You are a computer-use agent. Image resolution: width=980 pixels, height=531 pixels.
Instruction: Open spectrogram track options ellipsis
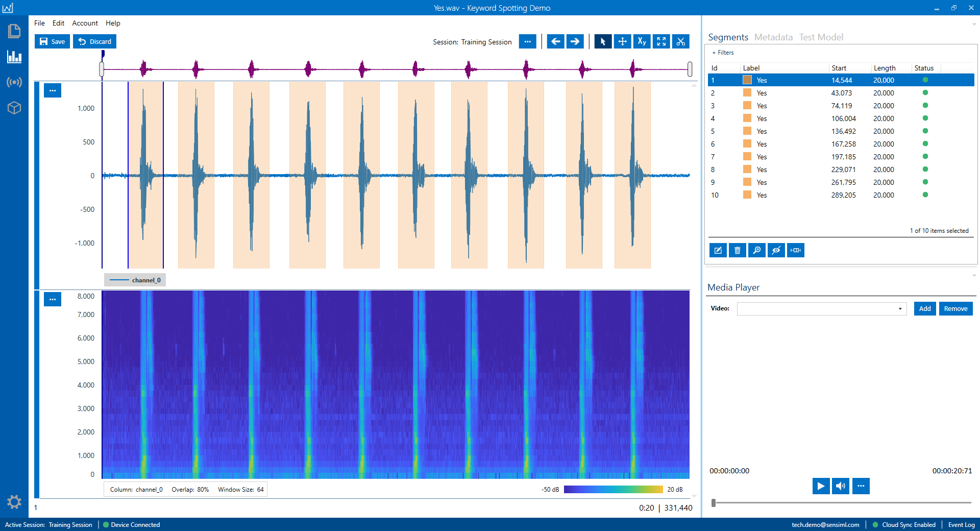(53, 299)
